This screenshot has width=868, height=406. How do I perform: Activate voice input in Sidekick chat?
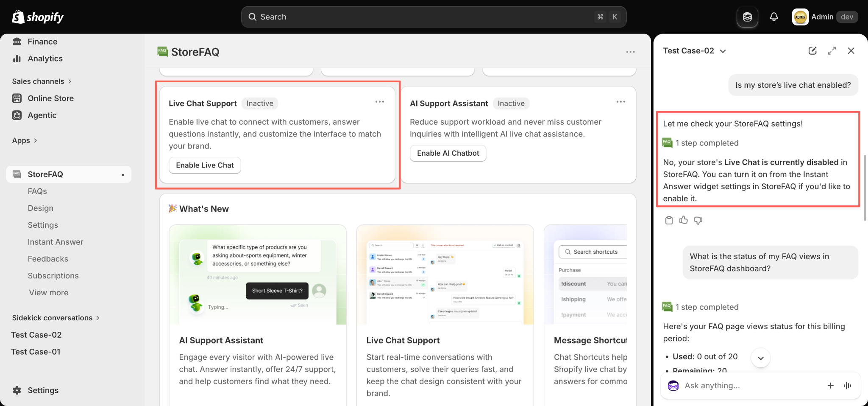(848, 386)
